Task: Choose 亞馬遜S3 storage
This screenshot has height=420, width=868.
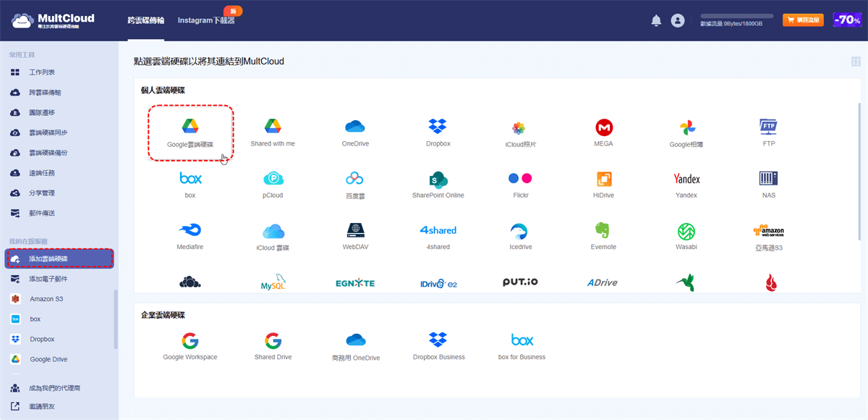Action: click(x=768, y=237)
